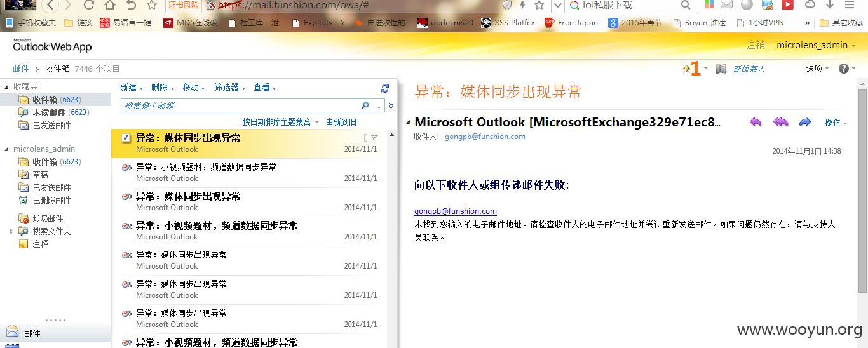Open the 删除 dropdown menu

coord(163,88)
